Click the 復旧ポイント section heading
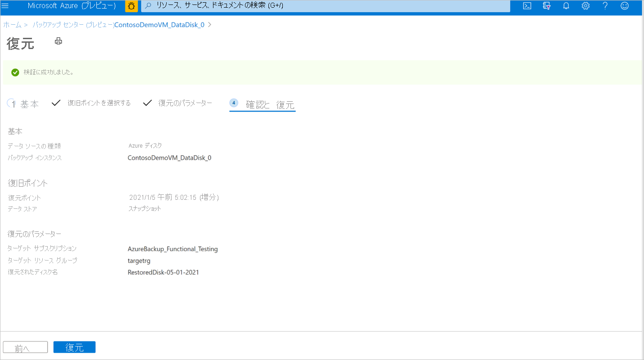The width and height of the screenshot is (644, 360). tap(28, 183)
